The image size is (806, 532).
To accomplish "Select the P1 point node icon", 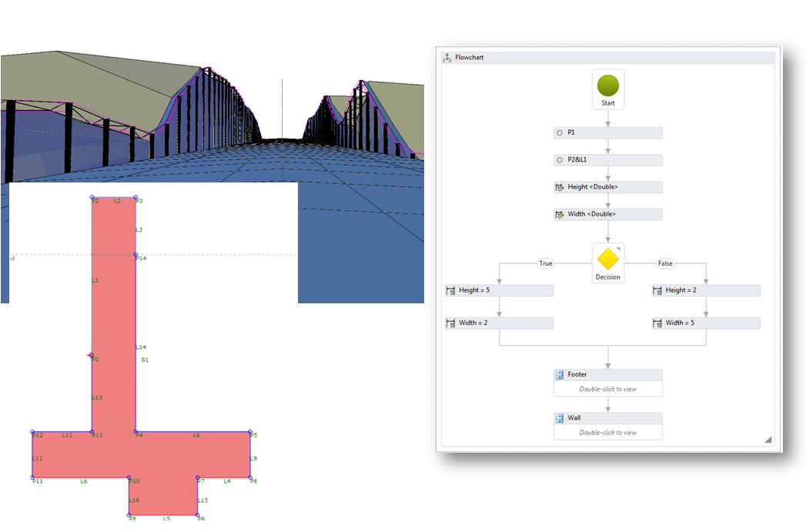I will point(560,132).
